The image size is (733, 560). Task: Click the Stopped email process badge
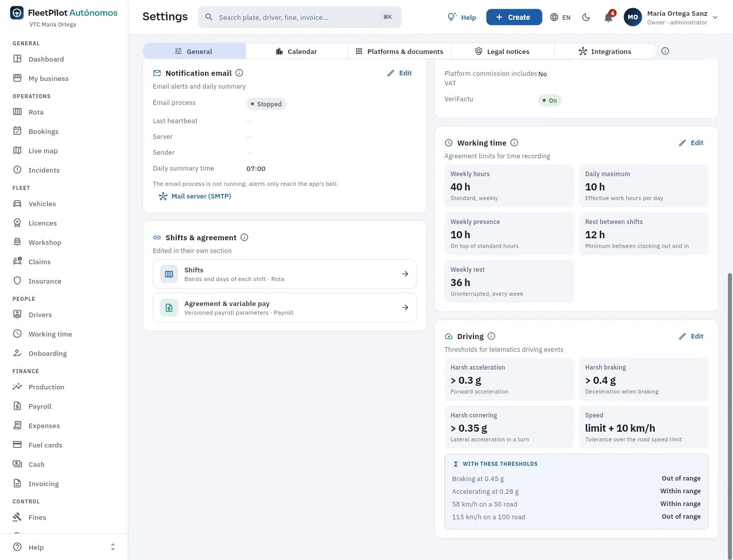click(x=266, y=104)
